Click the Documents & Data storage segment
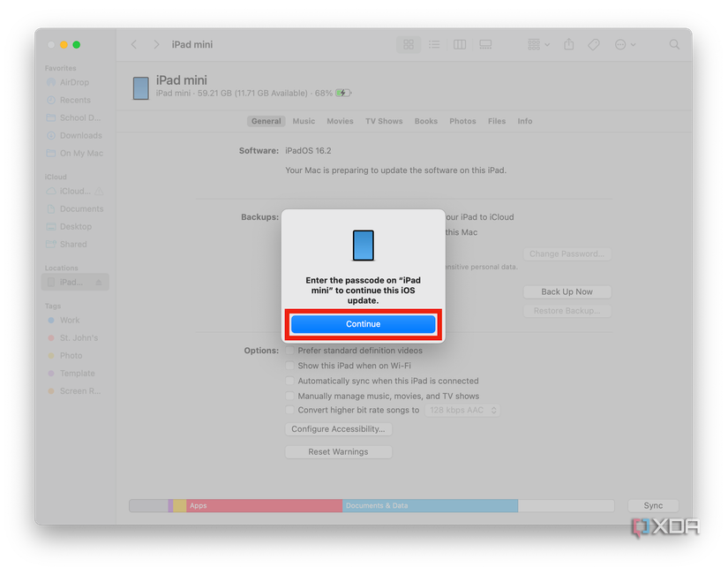Image resolution: width=728 pixels, height=567 pixels. point(430,506)
